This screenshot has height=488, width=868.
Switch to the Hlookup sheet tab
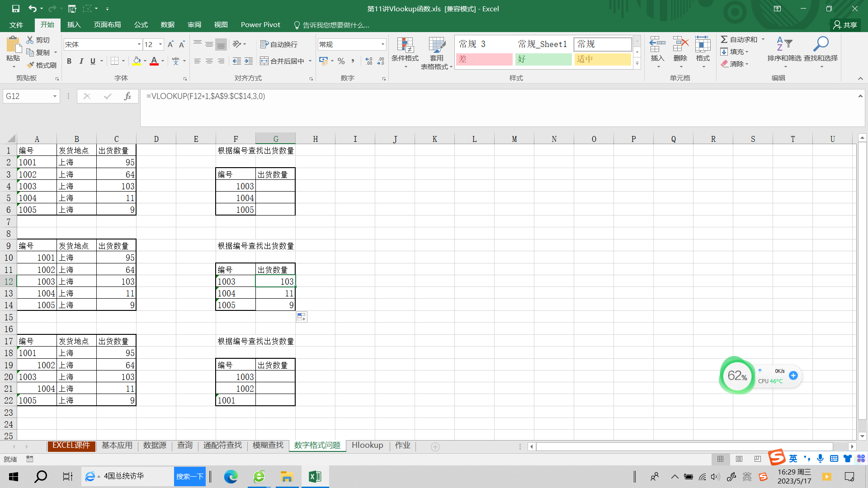pos(367,446)
